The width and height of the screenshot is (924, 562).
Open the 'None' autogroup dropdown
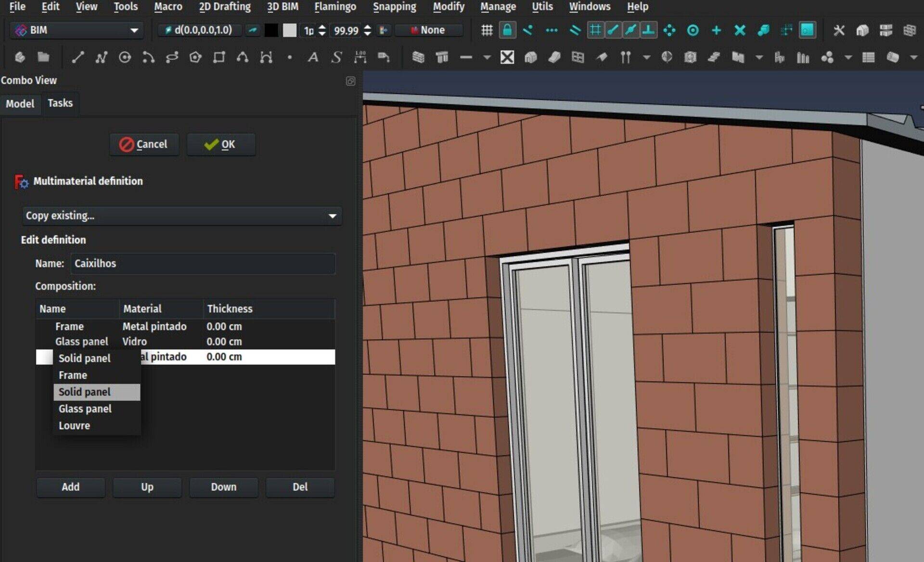point(429,30)
